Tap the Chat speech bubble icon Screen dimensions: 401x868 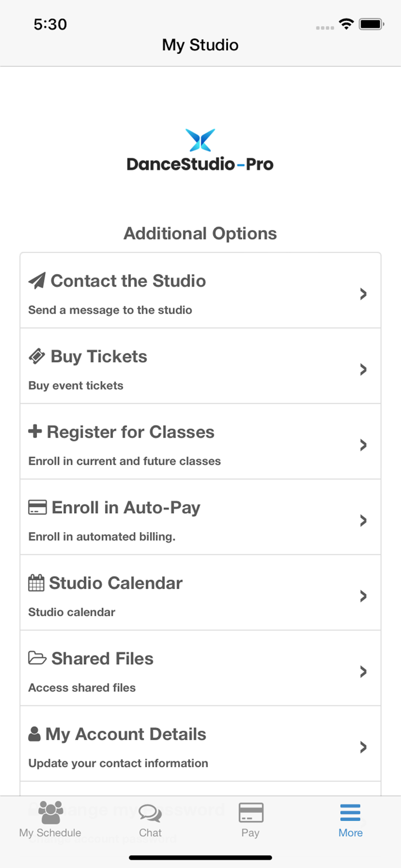pos(150,813)
